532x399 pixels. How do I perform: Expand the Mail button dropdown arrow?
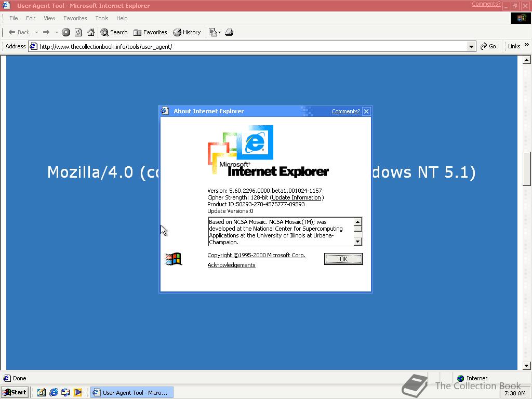[220, 33]
